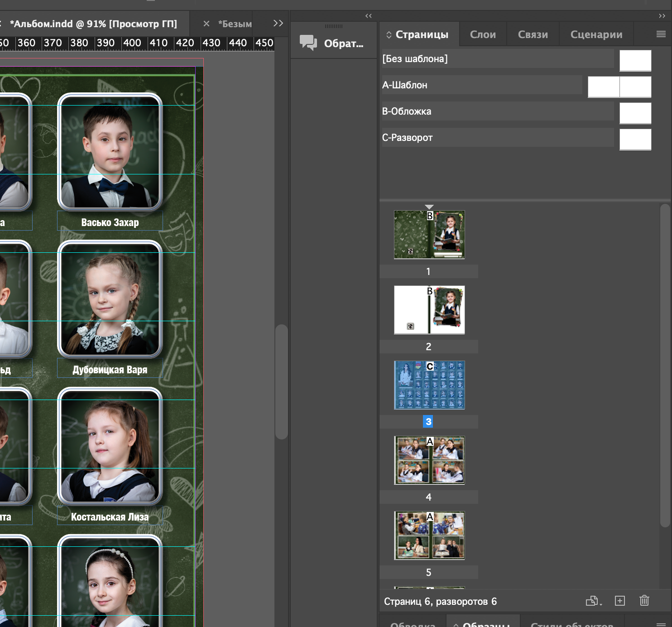The height and width of the screenshot is (627, 672).
Task: Select the [Без шаблона] master row
Action: click(x=498, y=59)
